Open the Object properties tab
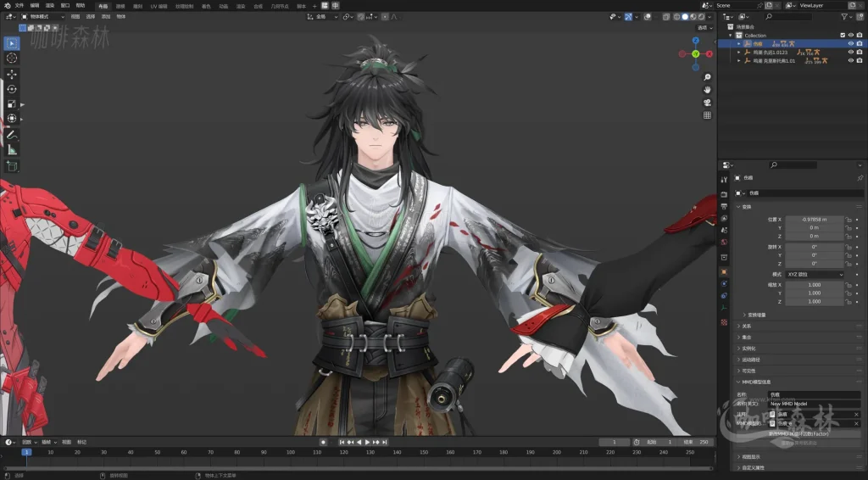Image resolution: width=868 pixels, height=480 pixels. (x=724, y=272)
